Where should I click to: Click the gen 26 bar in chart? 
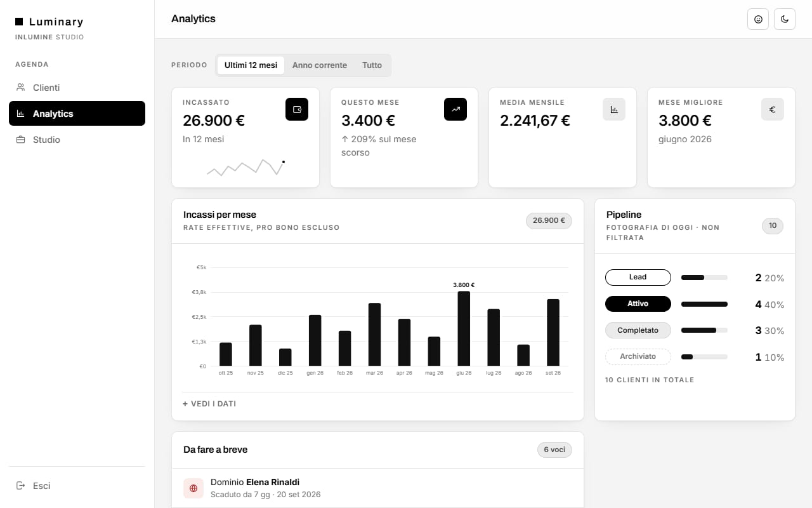[x=315, y=340]
